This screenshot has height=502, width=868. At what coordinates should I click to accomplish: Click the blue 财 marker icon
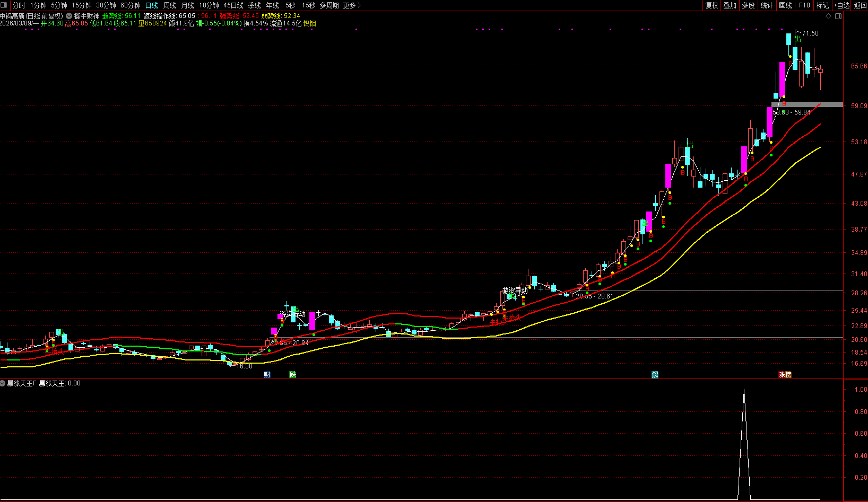pos(267,375)
